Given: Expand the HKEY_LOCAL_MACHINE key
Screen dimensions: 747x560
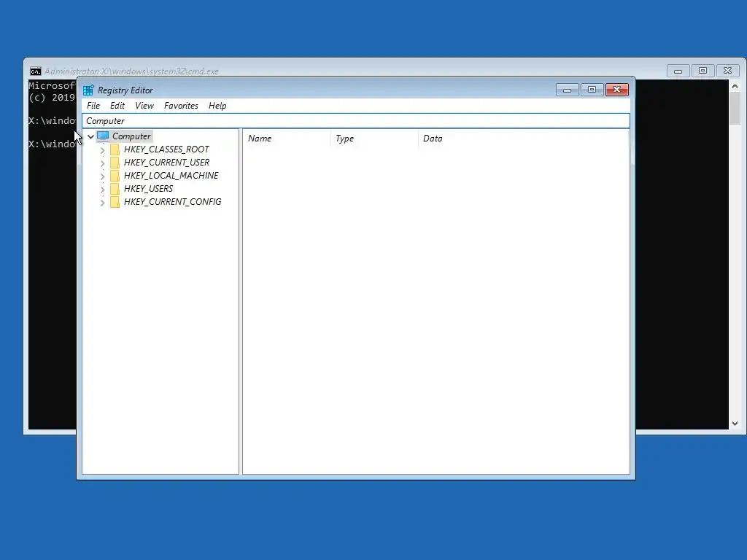Looking at the screenshot, I should (x=102, y=176).
